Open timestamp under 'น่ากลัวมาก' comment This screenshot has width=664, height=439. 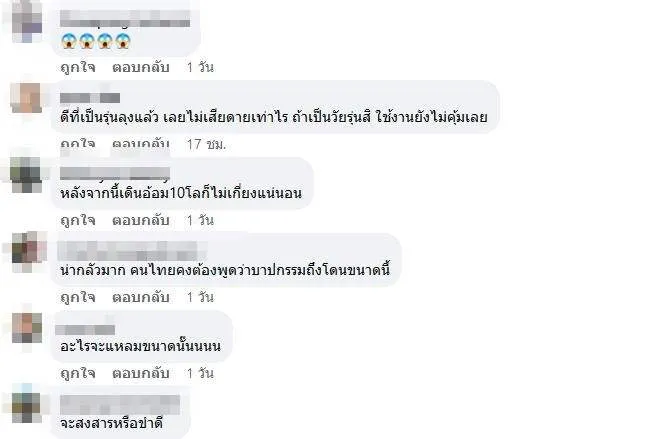click(200, 298)
